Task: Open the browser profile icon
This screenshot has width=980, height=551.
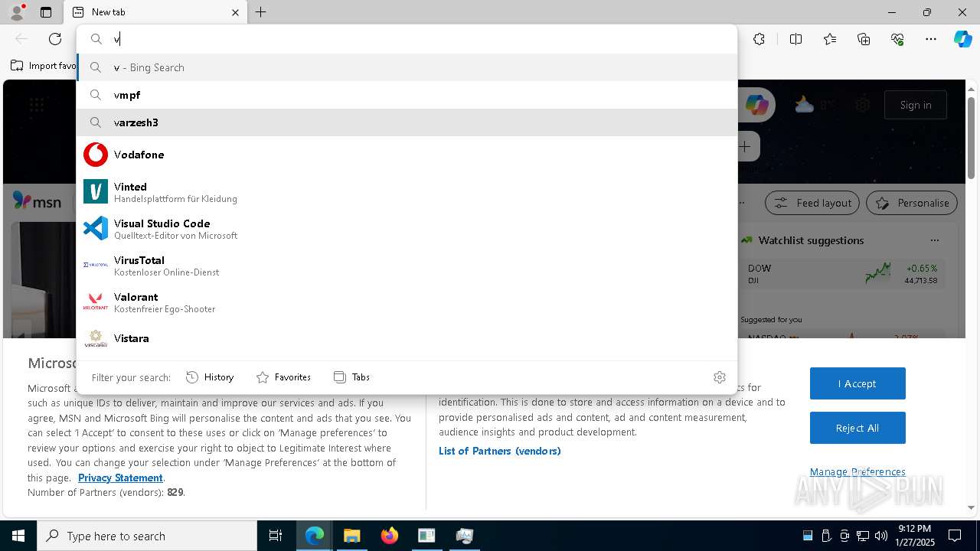Action: click(16, 12)
